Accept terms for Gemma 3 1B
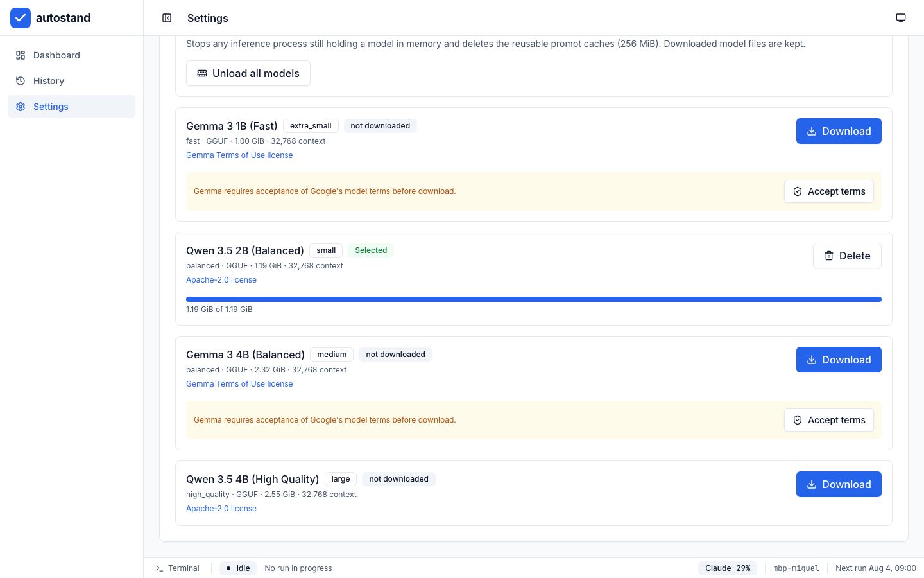 point(829,191)
